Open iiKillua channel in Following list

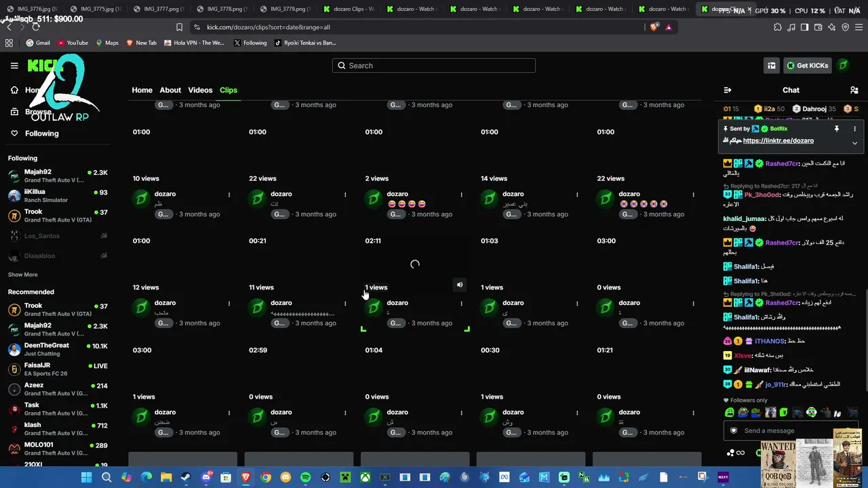point(58,196)
